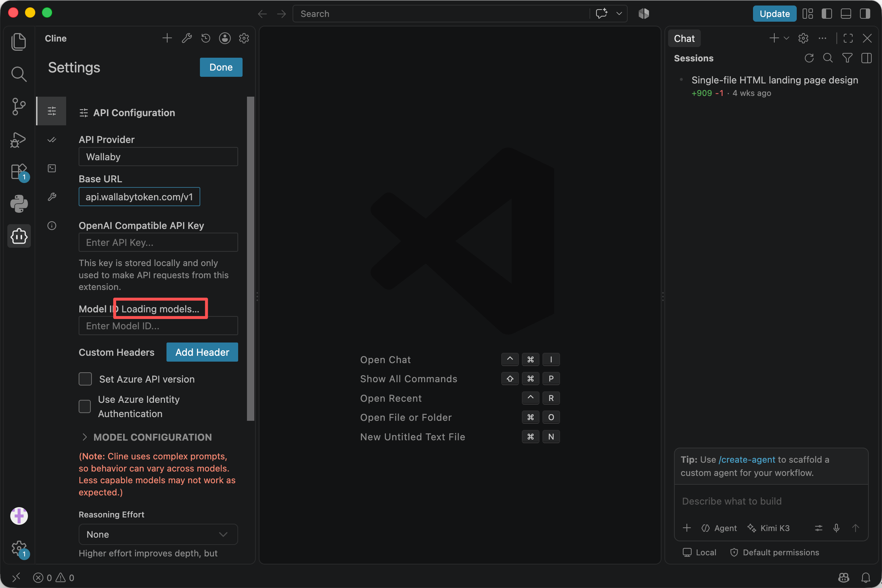This screenshot has height=588, width=882.
Task: Search the chat sessions
Action: click(828, 58)
